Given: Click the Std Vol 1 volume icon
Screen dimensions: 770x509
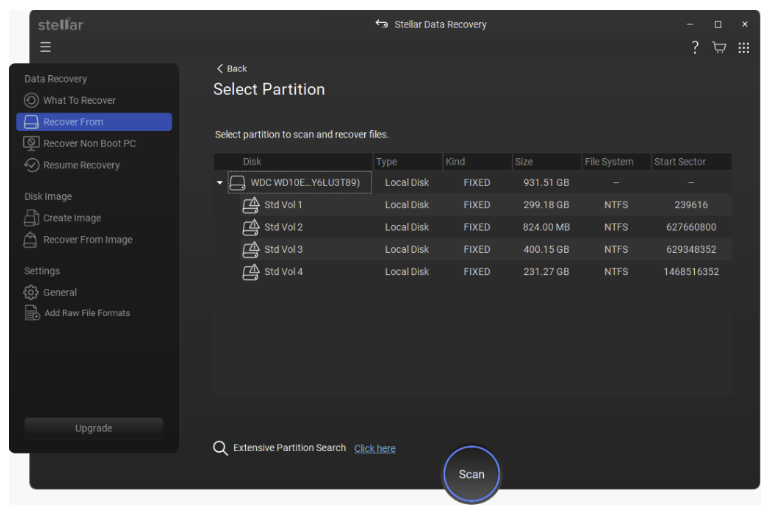Looking at the screenshot, I should (252, 205).
